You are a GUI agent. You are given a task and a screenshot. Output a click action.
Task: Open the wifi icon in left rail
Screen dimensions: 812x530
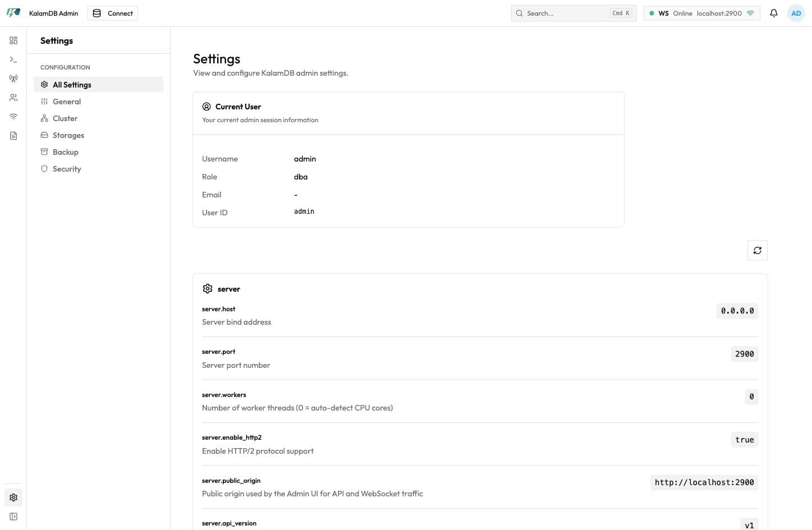tap(13, 117)
